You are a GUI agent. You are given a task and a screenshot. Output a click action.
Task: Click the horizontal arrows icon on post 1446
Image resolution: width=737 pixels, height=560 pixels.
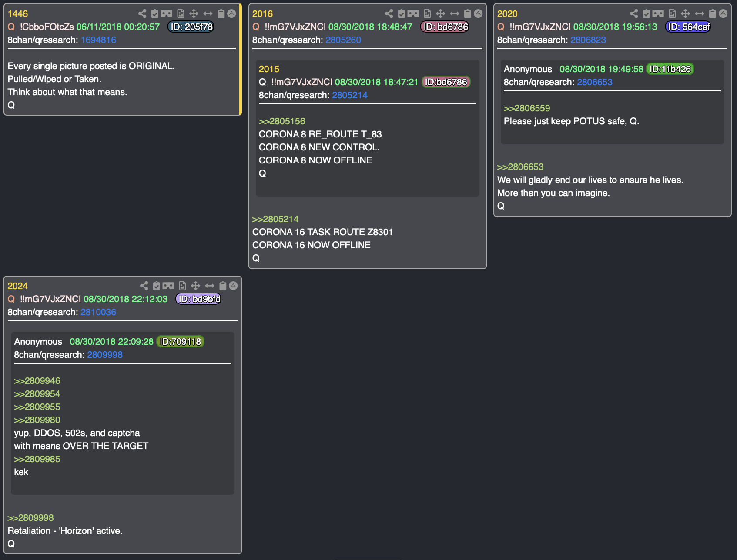pyautogui.click(x=208, y=13)
